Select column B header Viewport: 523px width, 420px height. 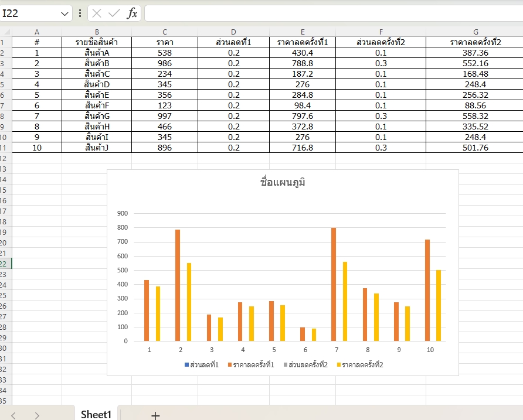(97, 32)
